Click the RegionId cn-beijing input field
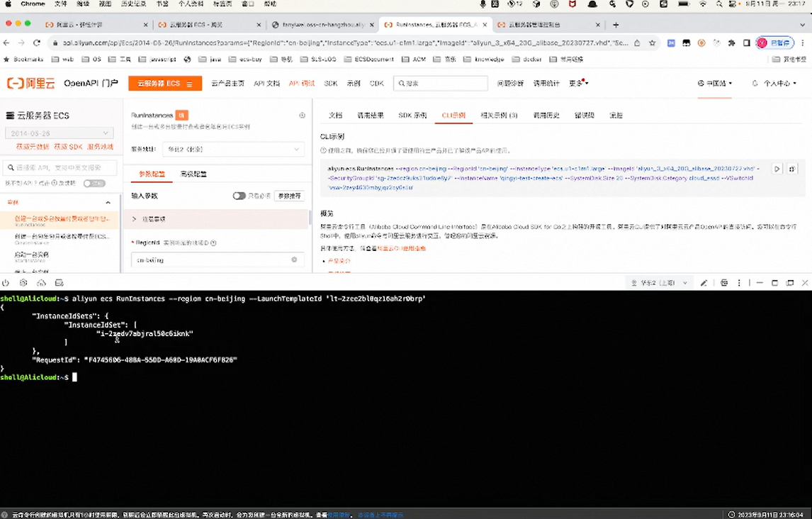The height and width of the screenshot is (519, 812). 218,259
